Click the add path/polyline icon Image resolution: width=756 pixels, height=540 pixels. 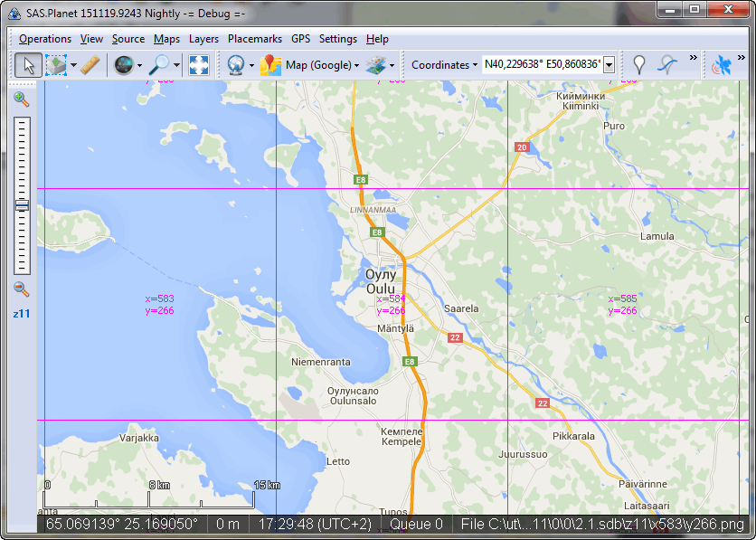click(x=667, y=65)
